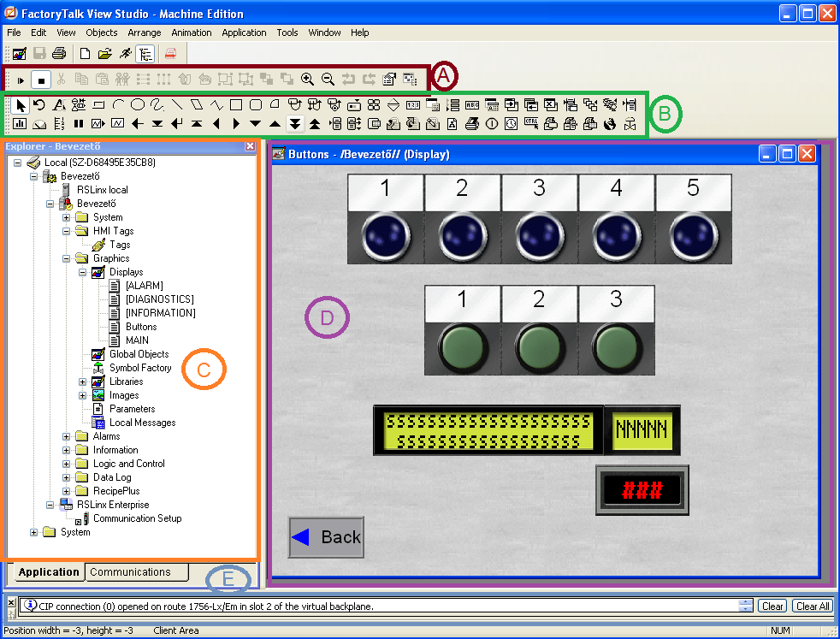Select the Wedge drawing tool
This screenshot has height=639, width=840.
(x=275, y=104)
